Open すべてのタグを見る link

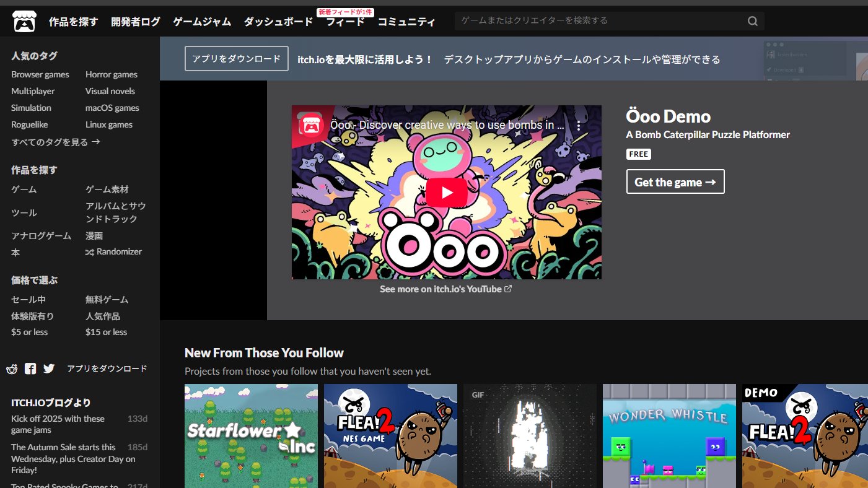click(x=56, y=142)
